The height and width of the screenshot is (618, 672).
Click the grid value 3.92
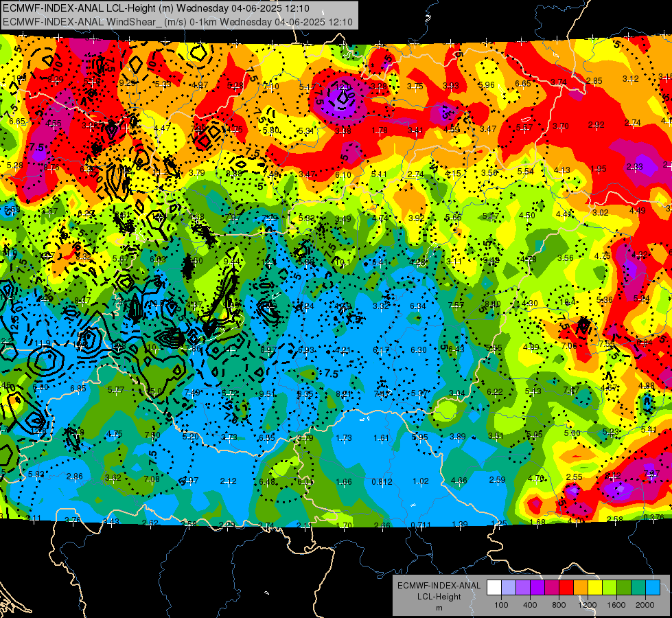coord(416,218)
